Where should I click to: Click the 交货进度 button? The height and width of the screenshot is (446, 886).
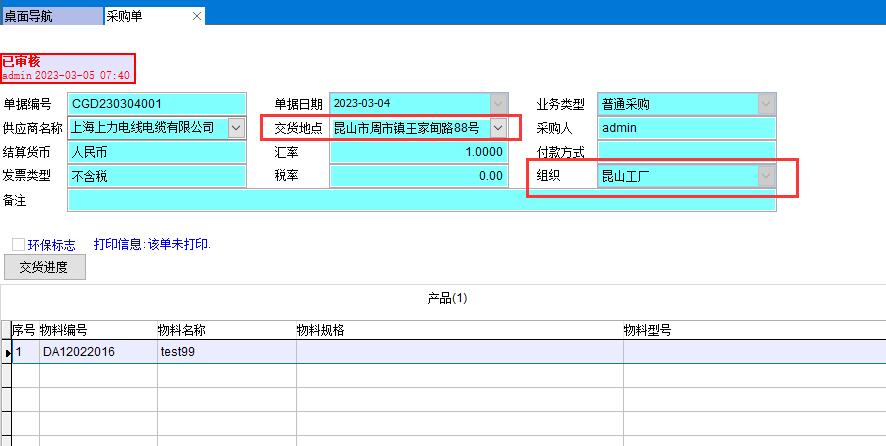(x=45, y=267)
